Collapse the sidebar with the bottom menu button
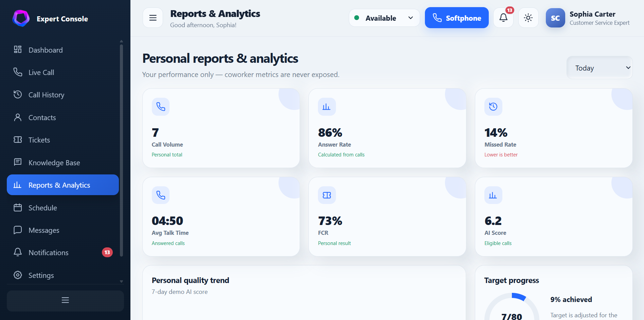644x320 pixels. [65, 301]
